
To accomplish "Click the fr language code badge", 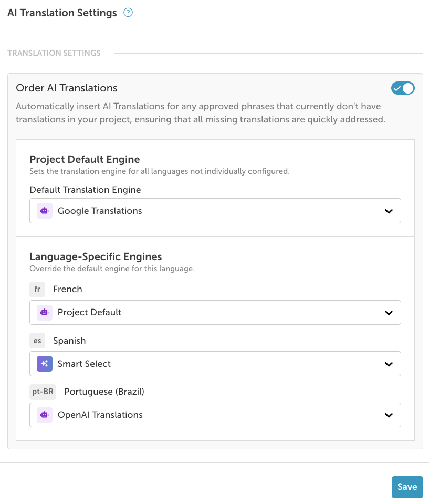I will [37, 289].
